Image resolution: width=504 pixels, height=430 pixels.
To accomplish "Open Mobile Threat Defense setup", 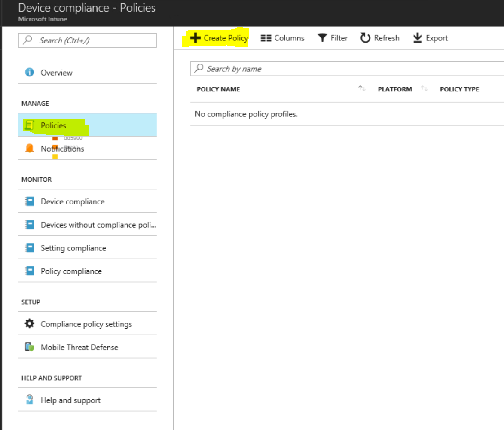I will [87, 347].
